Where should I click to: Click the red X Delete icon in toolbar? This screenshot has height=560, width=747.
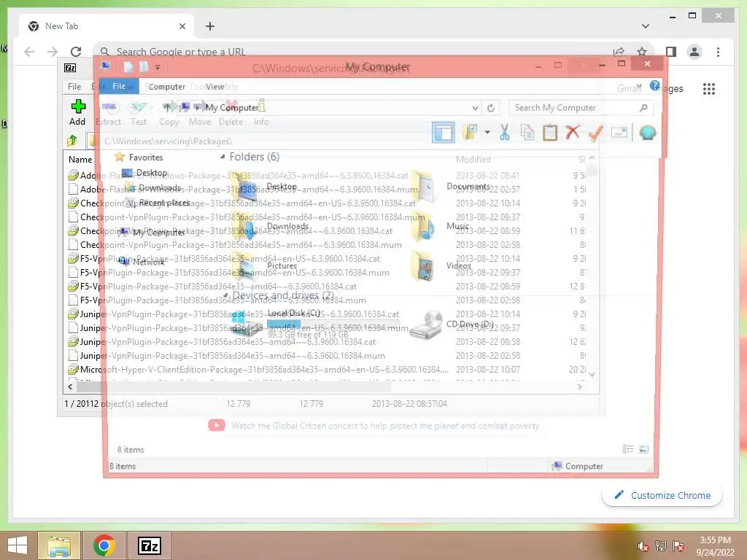(573, 132)
